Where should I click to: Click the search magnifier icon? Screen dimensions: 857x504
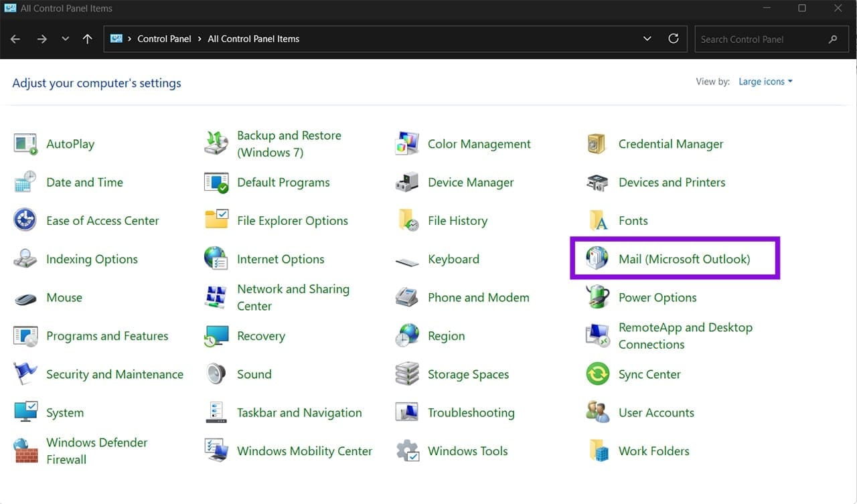click(x=833, y=39)
